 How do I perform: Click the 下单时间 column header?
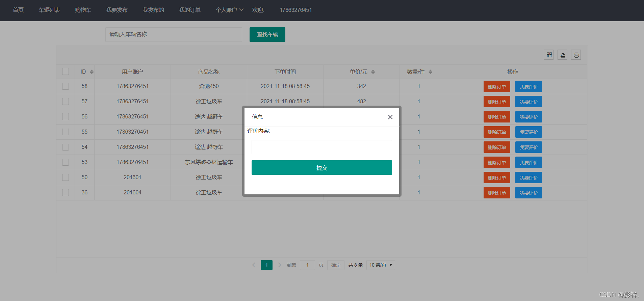click(x=285, y=72)
